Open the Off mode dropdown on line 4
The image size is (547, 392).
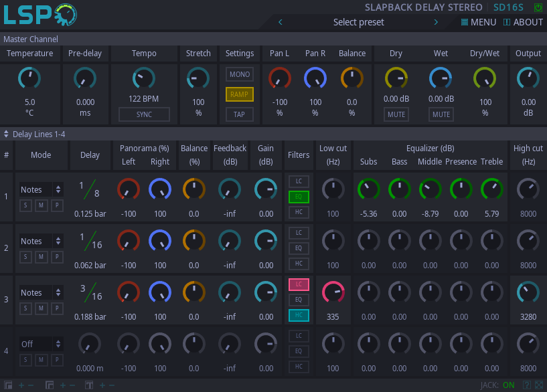pos(42,344)
